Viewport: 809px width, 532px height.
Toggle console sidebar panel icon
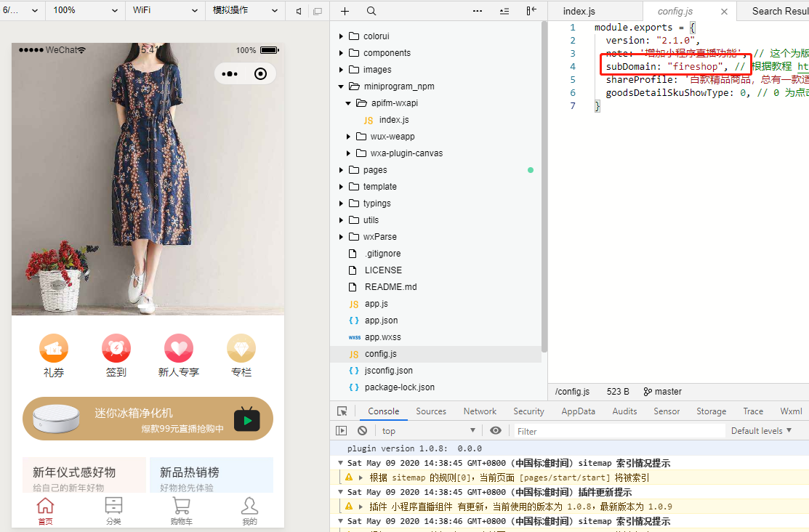click(x=341, y=430)
